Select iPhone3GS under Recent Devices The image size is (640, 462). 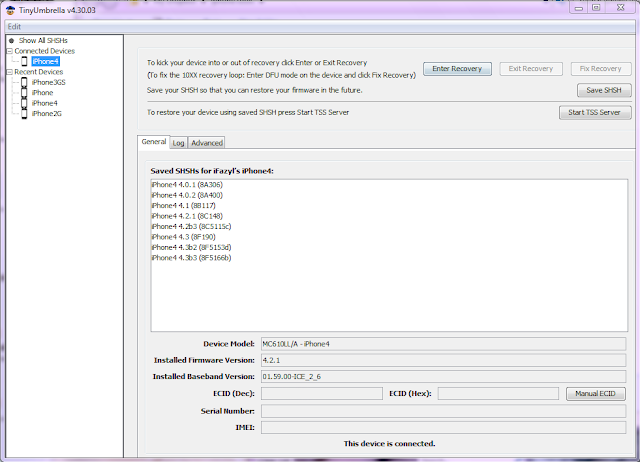pyautogui.click(x=49, y=82)
